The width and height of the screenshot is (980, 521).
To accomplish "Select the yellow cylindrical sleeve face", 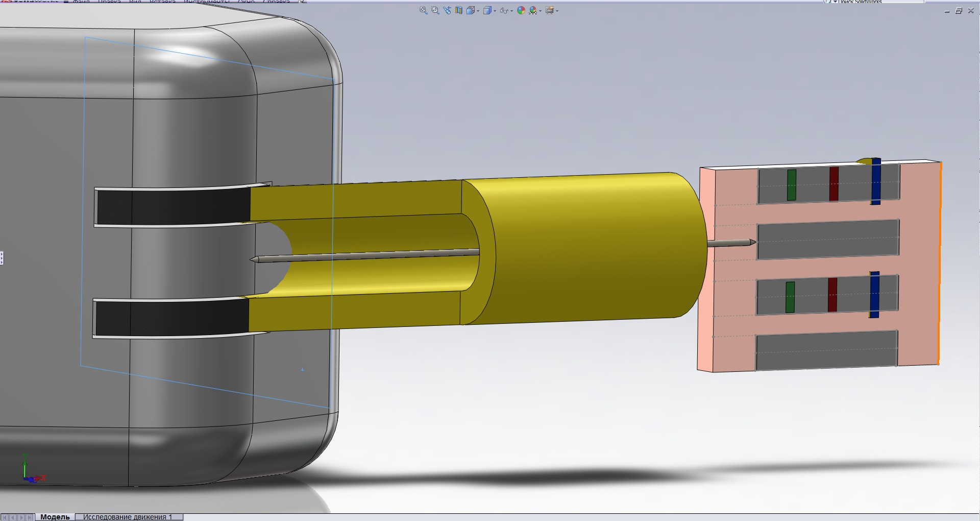I will click(x=592, y=248).
